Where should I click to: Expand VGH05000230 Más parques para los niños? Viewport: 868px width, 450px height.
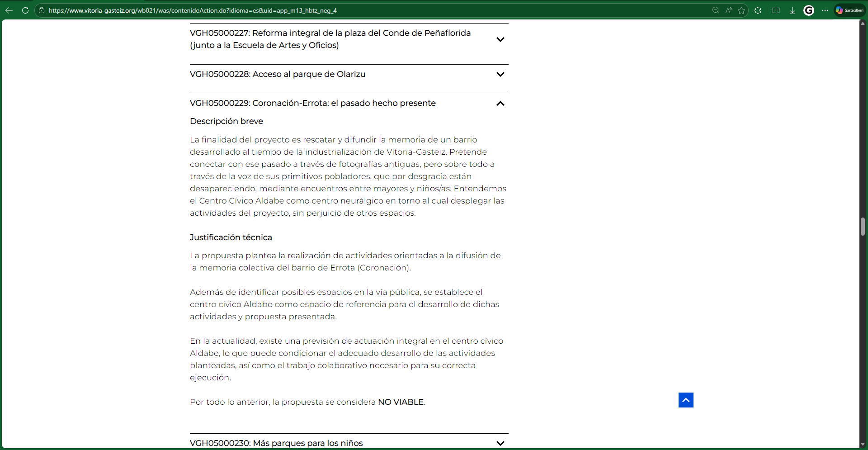coord(500,443)
